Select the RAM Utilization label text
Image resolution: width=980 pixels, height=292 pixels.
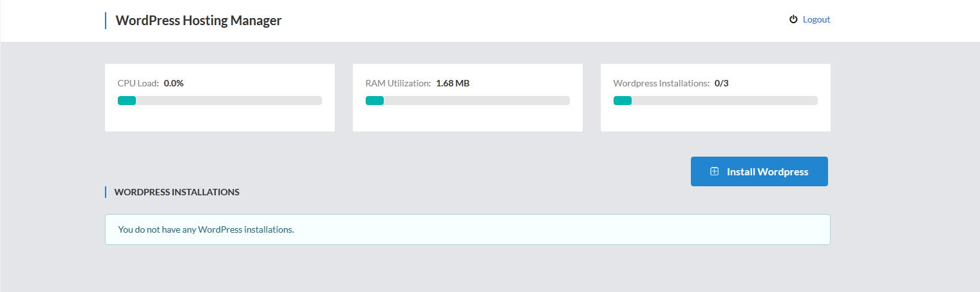[x=398, y=83]
